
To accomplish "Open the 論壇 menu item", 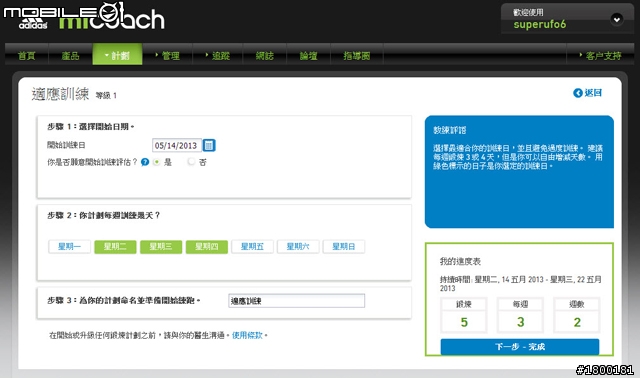I will click(x=309, y=56).
